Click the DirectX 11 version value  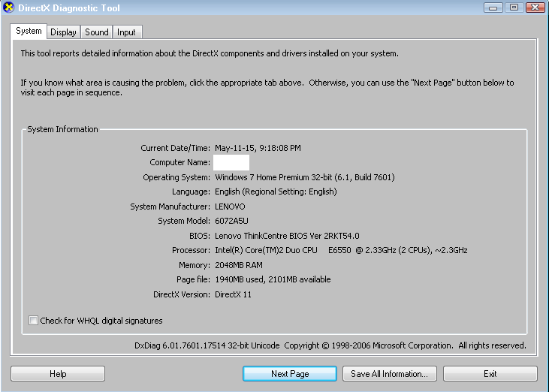pos(233,294)
